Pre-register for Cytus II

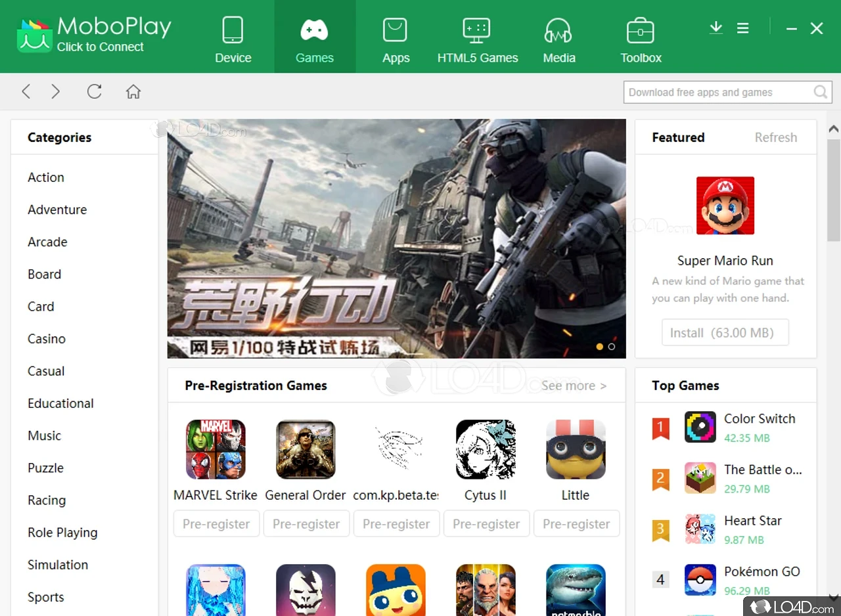point(486,523)
